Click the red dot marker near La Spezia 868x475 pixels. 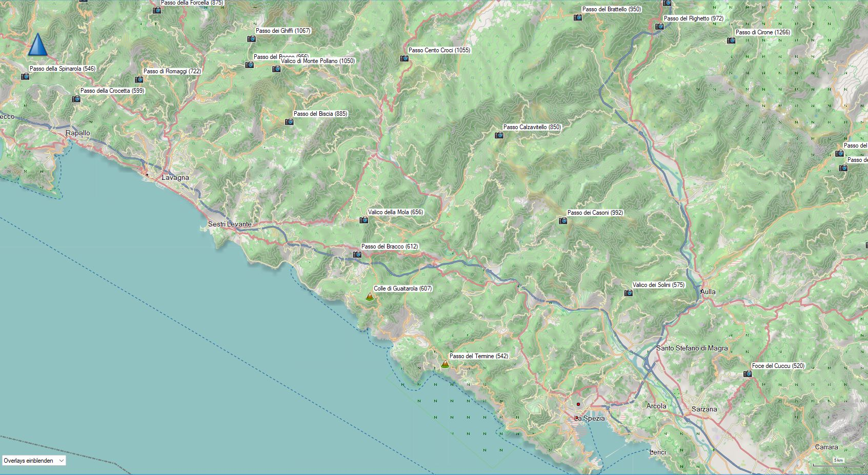tap(578, 404)
